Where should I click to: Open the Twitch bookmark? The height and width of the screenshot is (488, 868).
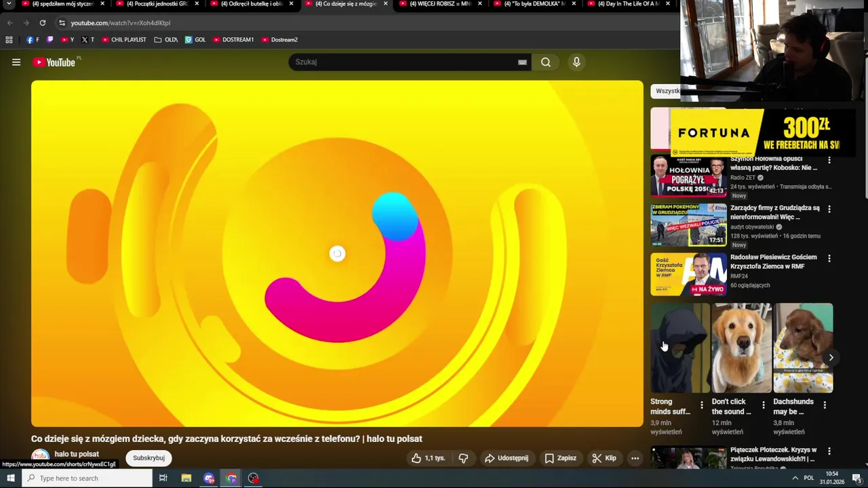point(50,40)
